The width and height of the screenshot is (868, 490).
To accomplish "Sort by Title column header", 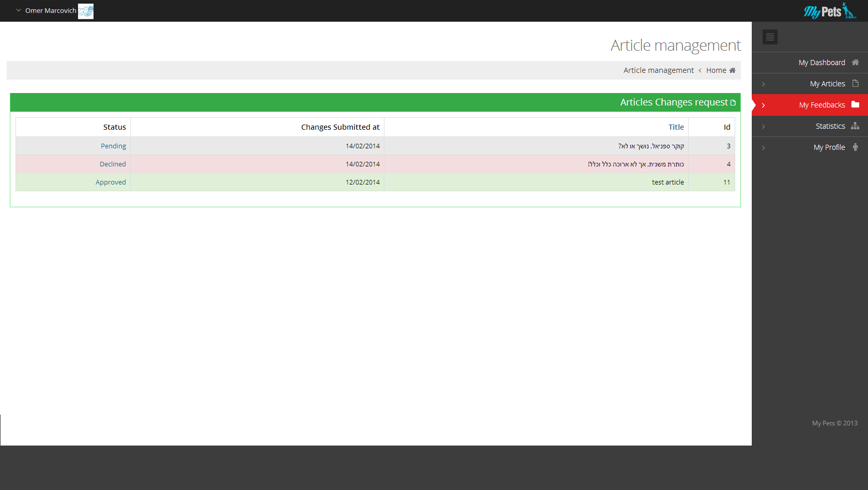I will coord(676,127).
